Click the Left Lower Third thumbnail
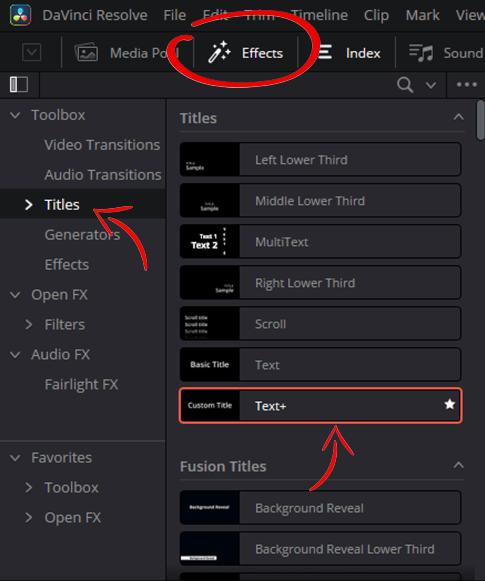Screen dimensions: 485x581 210,160
